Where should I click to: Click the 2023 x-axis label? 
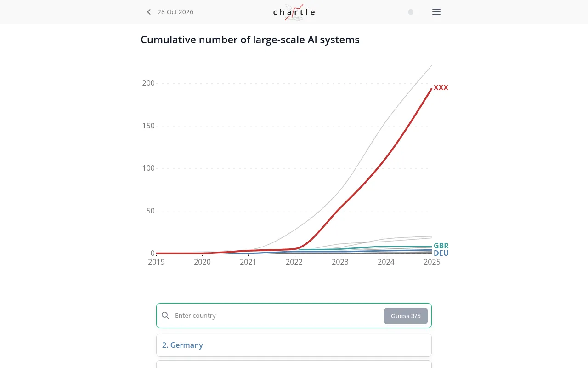(x=340, y=262)
